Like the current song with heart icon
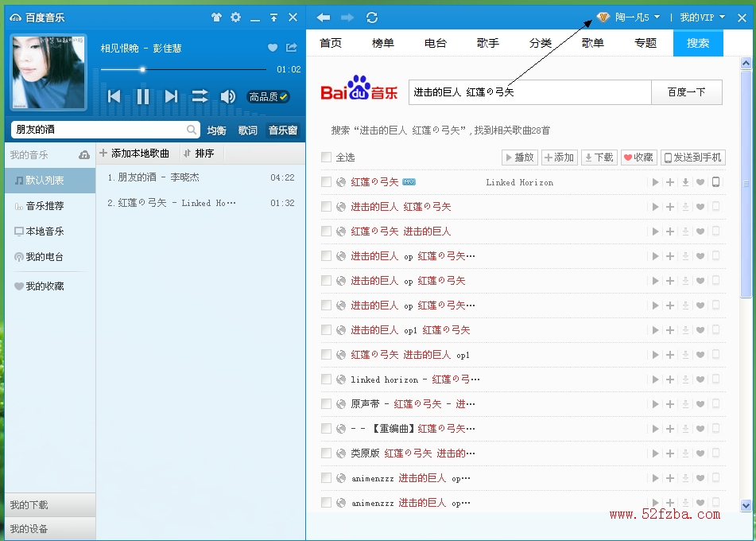The height and width of the screenshot is (541, 756). tap(273, 47)
